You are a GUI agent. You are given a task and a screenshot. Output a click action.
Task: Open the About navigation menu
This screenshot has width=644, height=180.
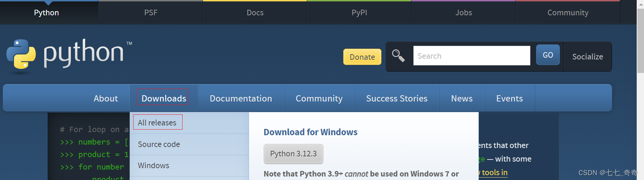(106, 98)
